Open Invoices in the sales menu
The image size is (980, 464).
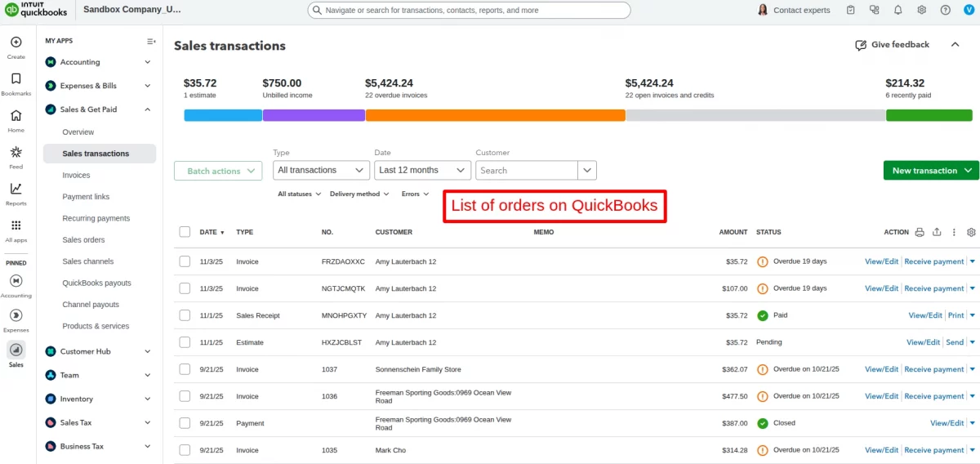coord(77,175)
